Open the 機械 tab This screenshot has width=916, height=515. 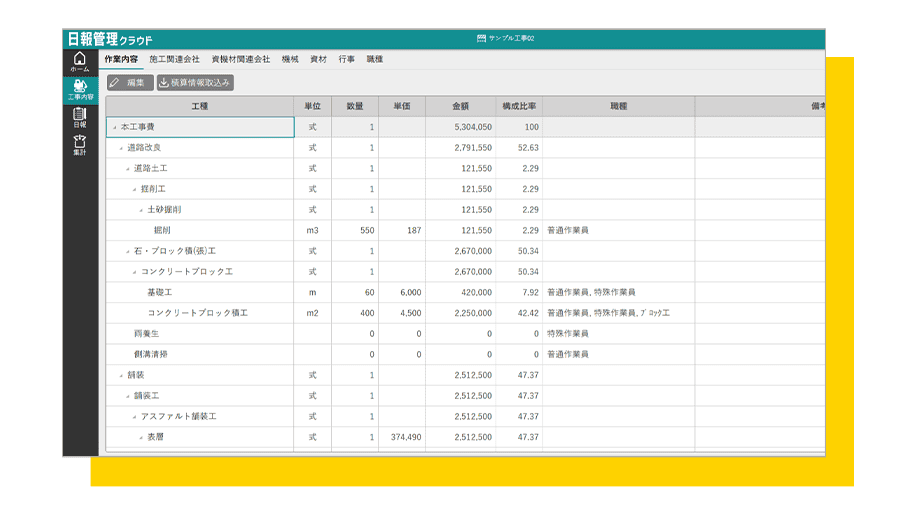[x=290, y=60]
